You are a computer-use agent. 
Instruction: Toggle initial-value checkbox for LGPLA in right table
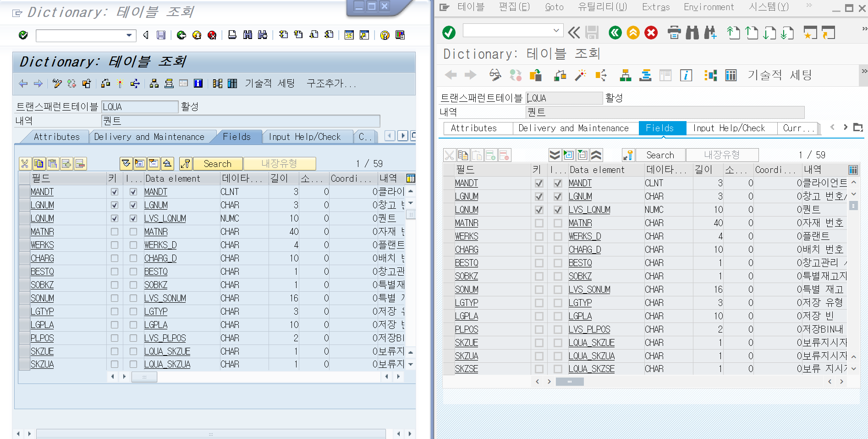point(558,316)
